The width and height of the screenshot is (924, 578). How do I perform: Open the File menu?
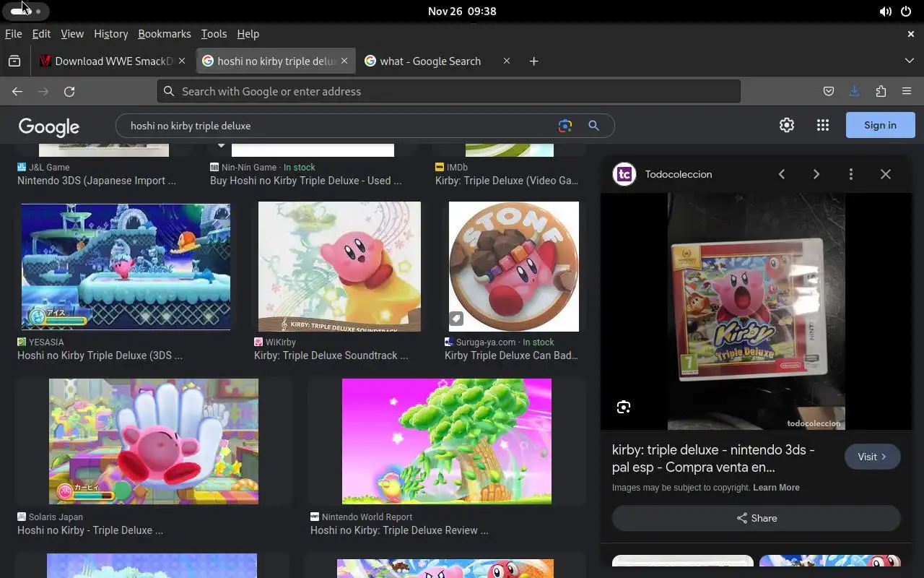(x=13, y=34)
